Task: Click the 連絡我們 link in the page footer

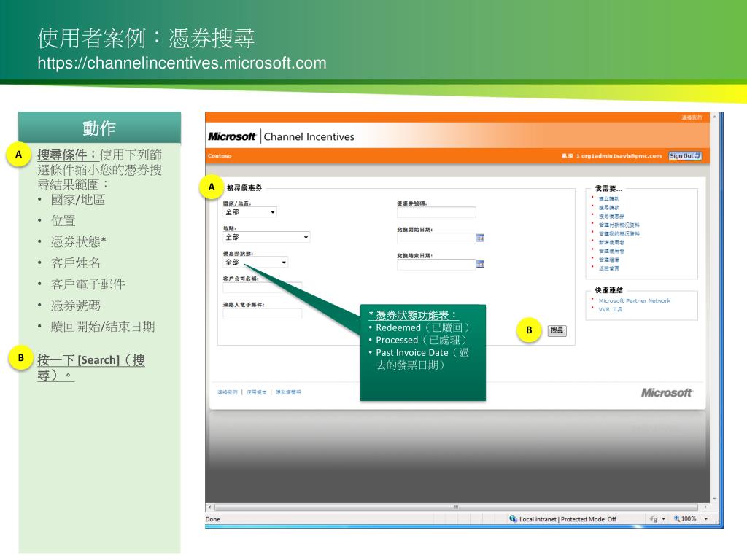Action: tap(228, 392)
